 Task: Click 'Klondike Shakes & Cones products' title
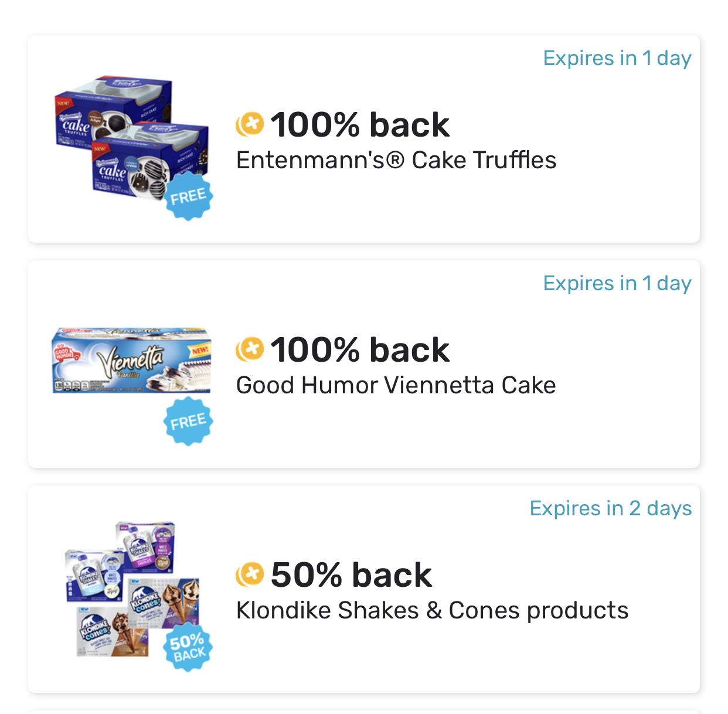432,610
